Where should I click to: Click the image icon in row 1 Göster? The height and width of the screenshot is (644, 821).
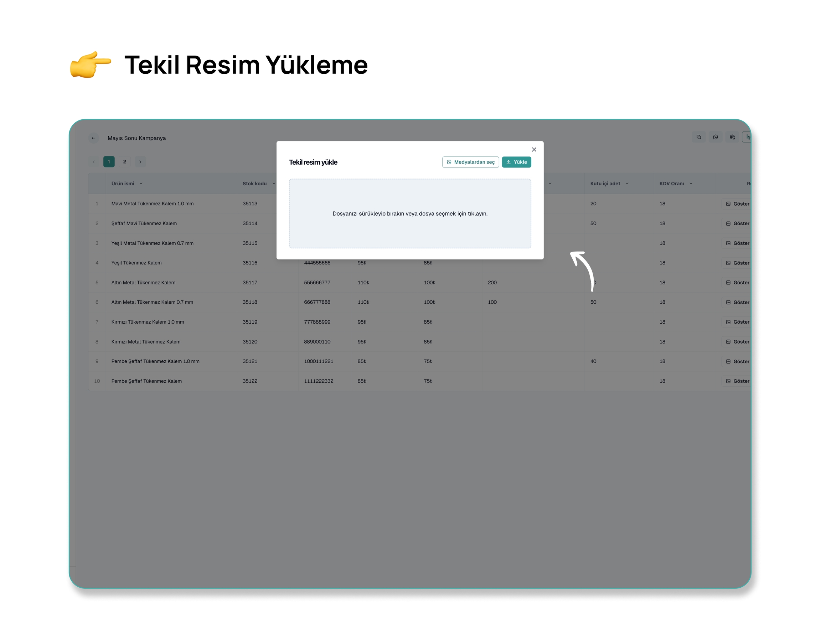[728, 203]
